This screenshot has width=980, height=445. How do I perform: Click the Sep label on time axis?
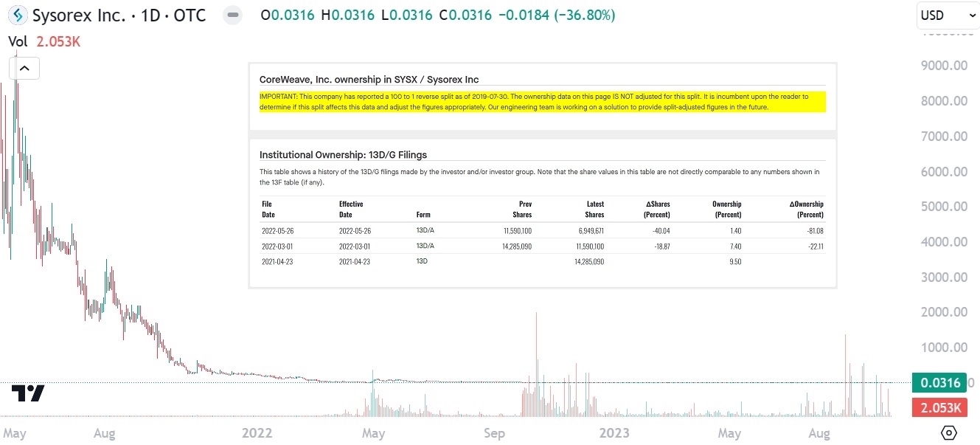(x=494, y=433)
